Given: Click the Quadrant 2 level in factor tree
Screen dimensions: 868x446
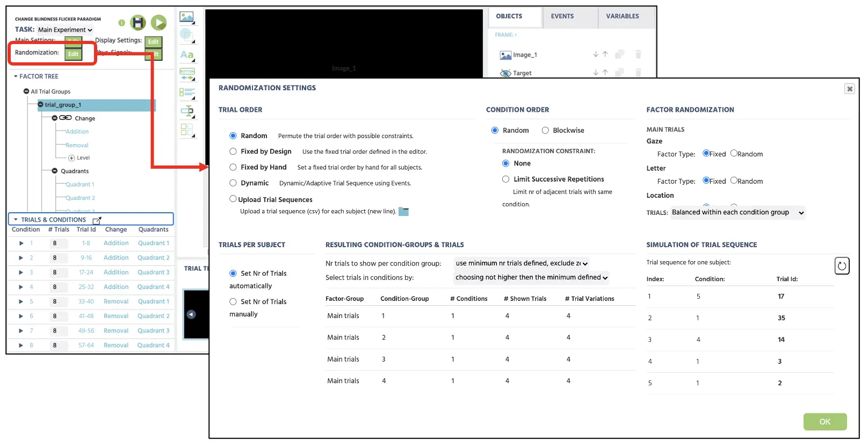Looking at the screenshot, I should click(x=80, y=198).
